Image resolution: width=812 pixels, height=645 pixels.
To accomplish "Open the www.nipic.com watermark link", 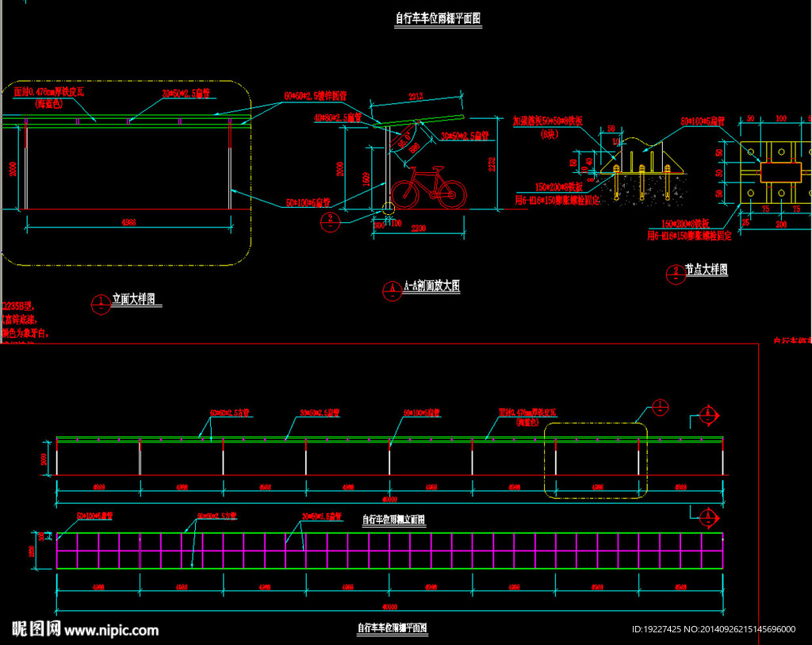I will pos(112,631).
